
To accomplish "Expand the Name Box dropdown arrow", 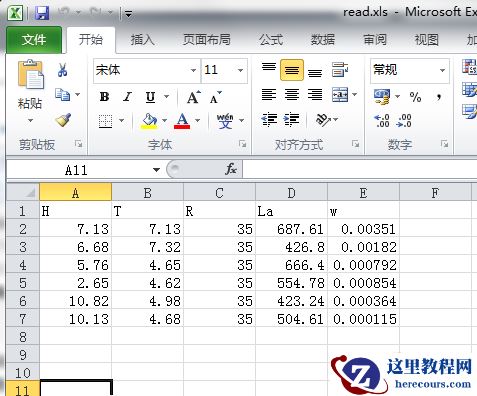I will 156,170.
